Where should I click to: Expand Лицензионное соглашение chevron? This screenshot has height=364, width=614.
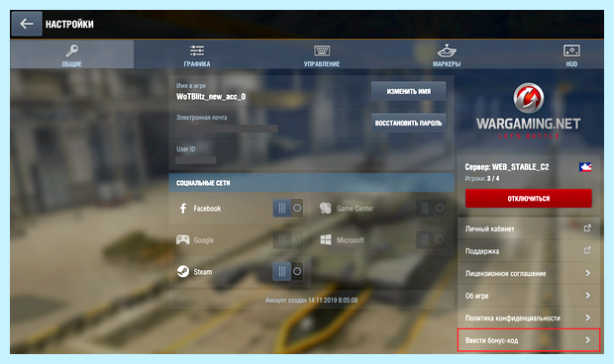(588, 273)
